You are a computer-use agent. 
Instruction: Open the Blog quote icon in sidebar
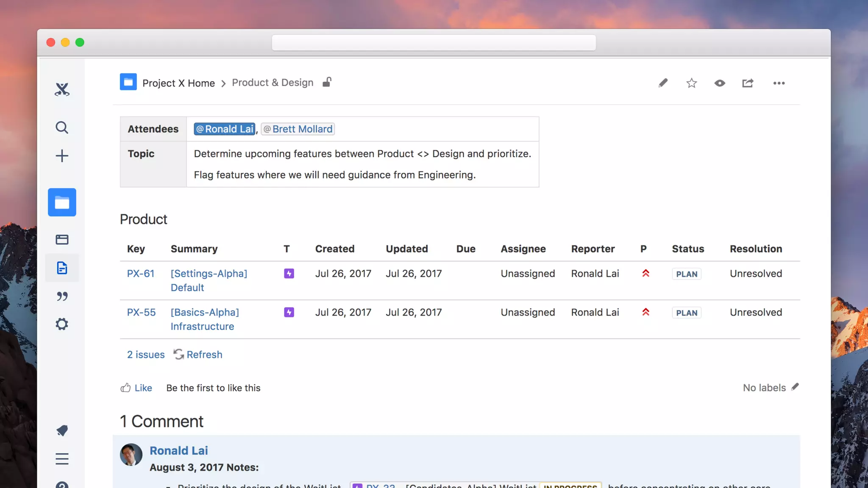coord(62,296)
